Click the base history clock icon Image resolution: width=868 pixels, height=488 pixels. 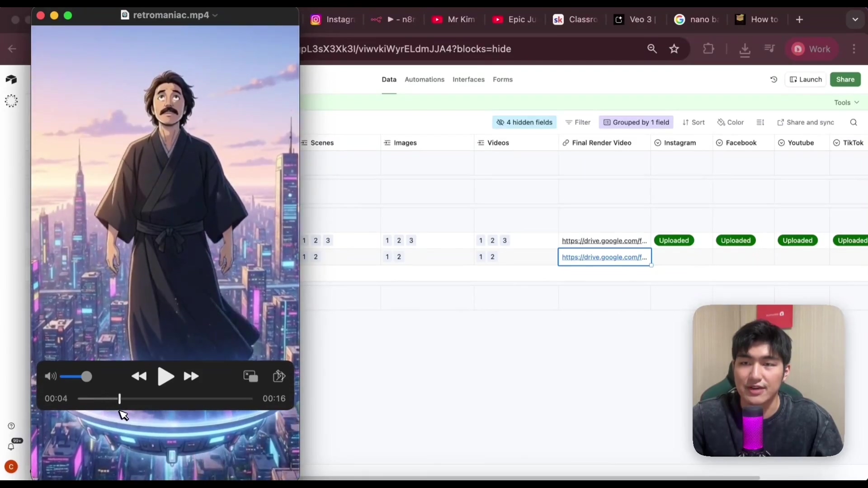774,80
